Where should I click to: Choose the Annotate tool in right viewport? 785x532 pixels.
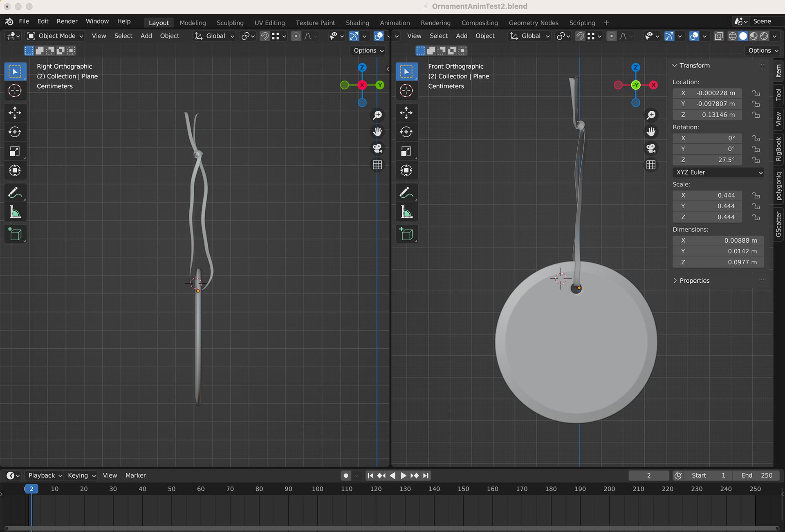[x=406, y=193]
